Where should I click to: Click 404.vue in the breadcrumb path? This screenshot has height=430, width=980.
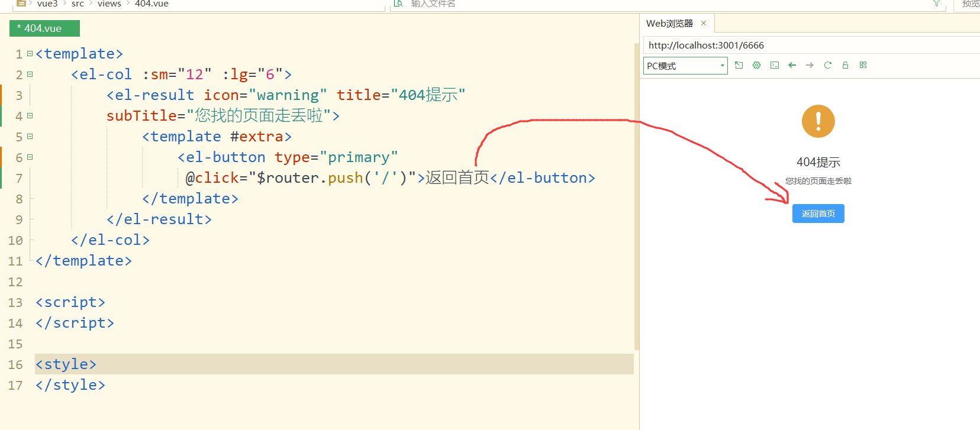[x=151, y=4]
